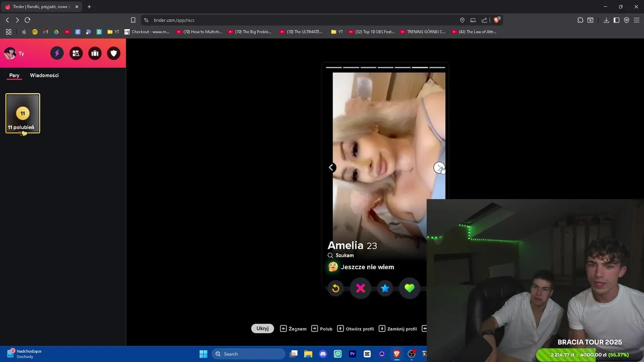Click the share page icon in address bar

point(484,20)
